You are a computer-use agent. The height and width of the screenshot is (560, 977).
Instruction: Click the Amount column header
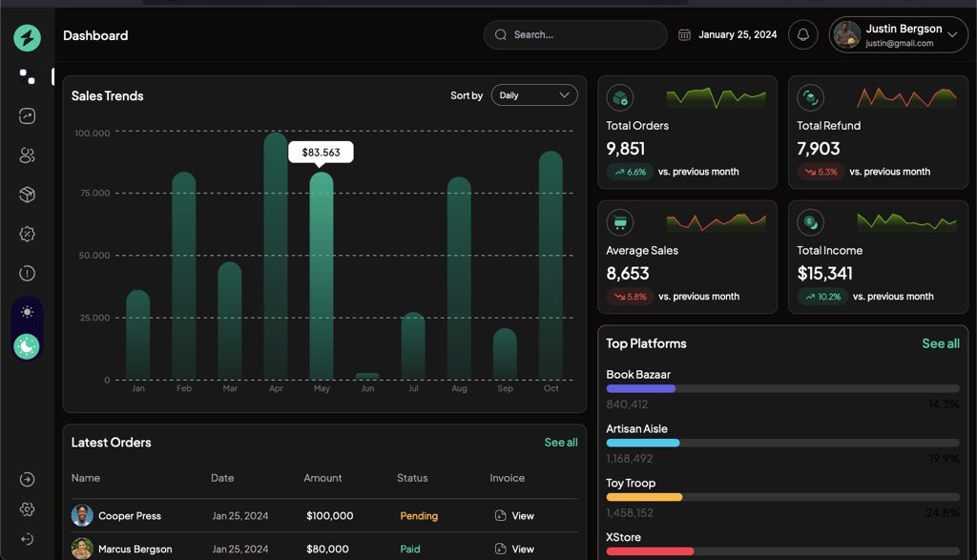(x=322, y=478)
